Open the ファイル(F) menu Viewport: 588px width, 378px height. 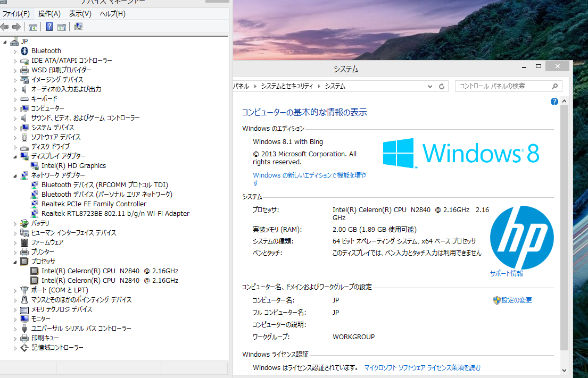(x=16, y=14)
